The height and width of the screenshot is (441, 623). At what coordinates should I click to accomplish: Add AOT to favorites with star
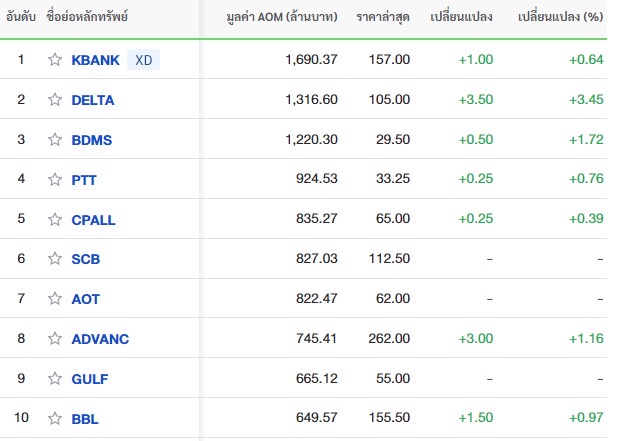(55, 298)
